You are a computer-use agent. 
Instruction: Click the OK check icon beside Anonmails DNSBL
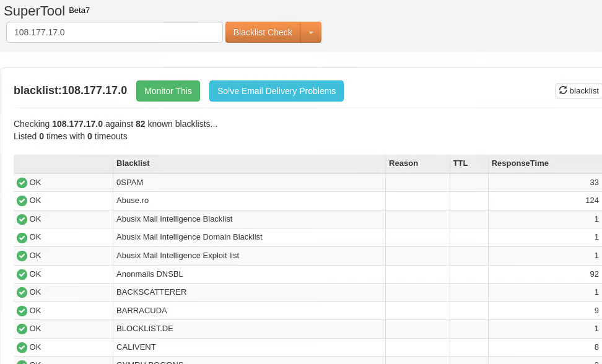coord(22,274)
